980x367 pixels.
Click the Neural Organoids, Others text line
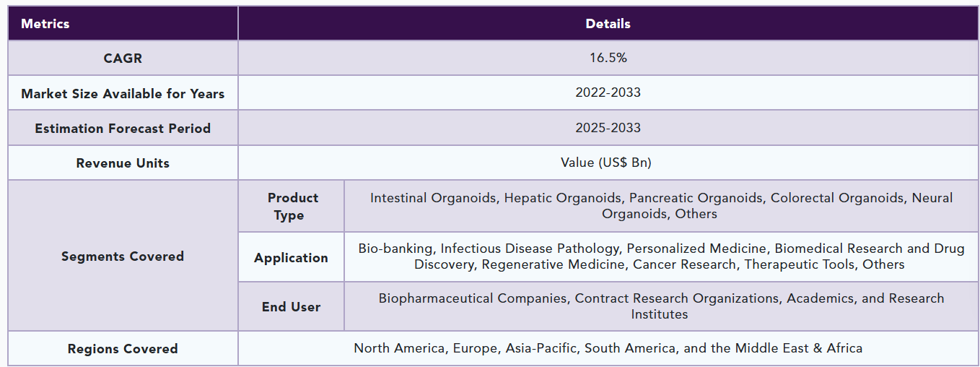point(660,214)
